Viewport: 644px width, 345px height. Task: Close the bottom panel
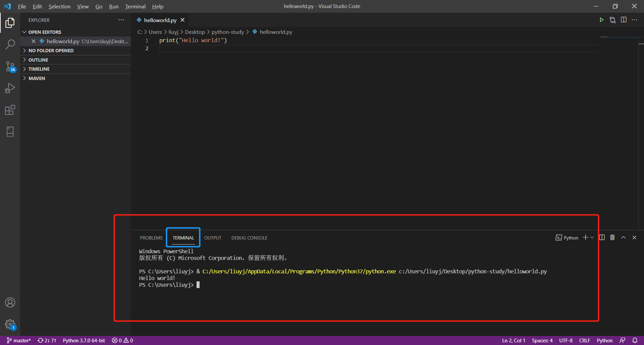634,237
